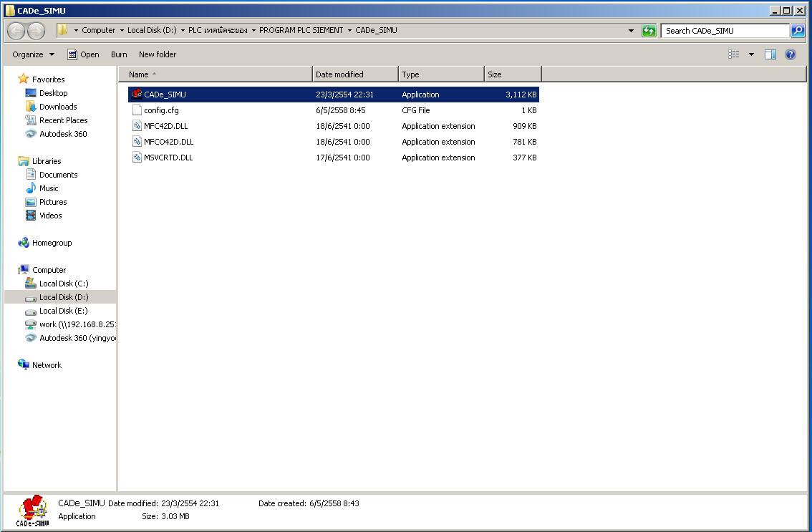Click the 3,112 KB size value
The height and width of the screenshot is (532, 812).
tap(521, 95)
